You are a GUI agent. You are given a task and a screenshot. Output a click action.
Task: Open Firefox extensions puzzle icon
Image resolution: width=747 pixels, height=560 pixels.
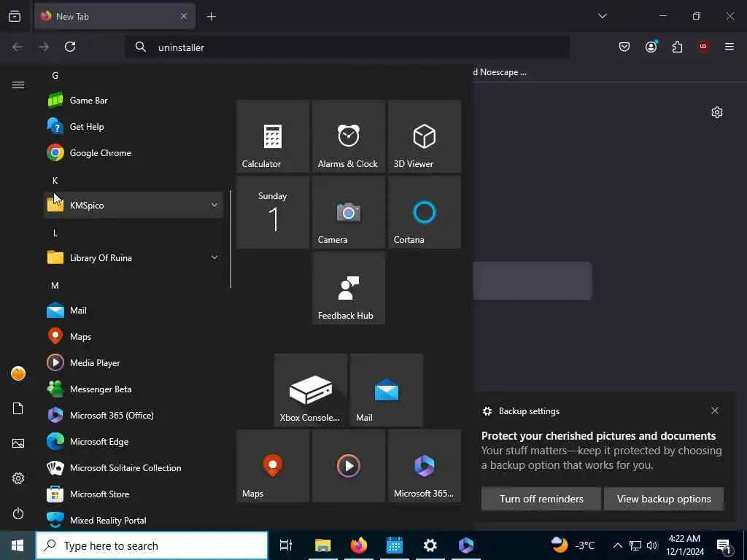point(677,47)
